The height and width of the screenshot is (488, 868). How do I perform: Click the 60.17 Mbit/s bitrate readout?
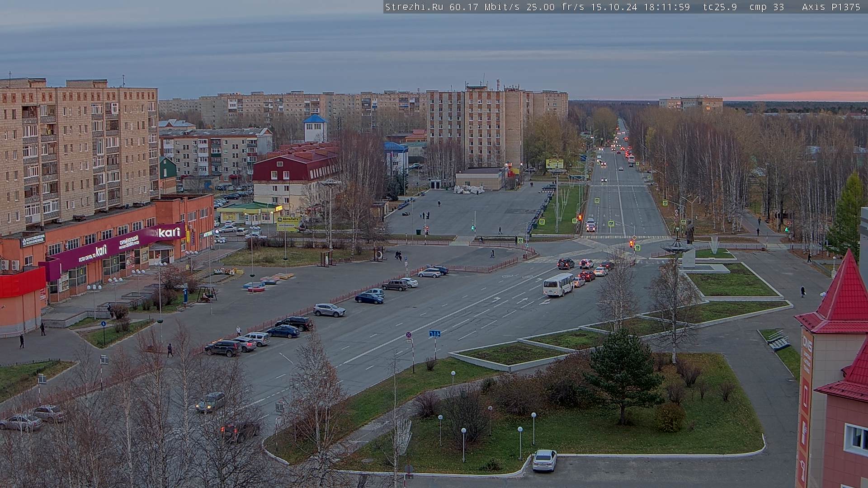(485, 7)
